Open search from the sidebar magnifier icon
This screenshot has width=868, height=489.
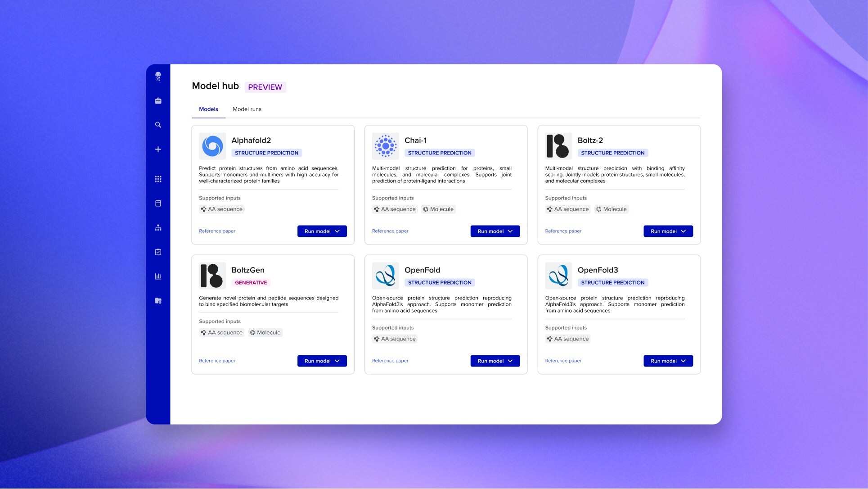click(x=158, y=125)
